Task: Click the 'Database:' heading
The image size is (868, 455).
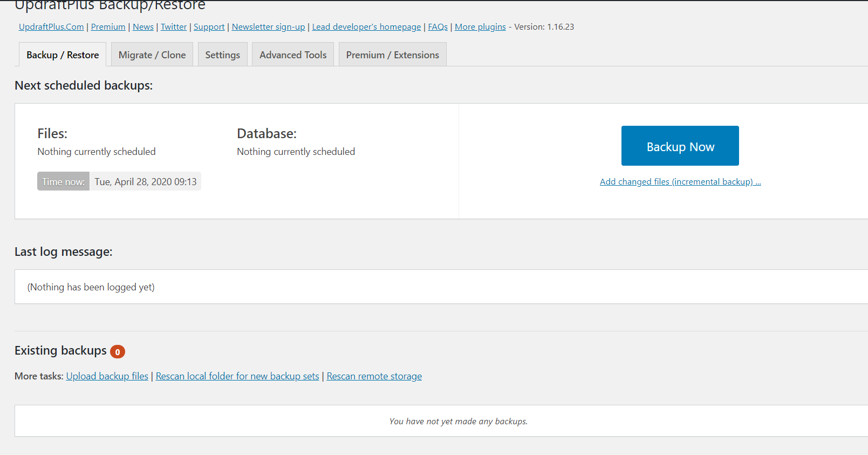Action: coord(267,133)
